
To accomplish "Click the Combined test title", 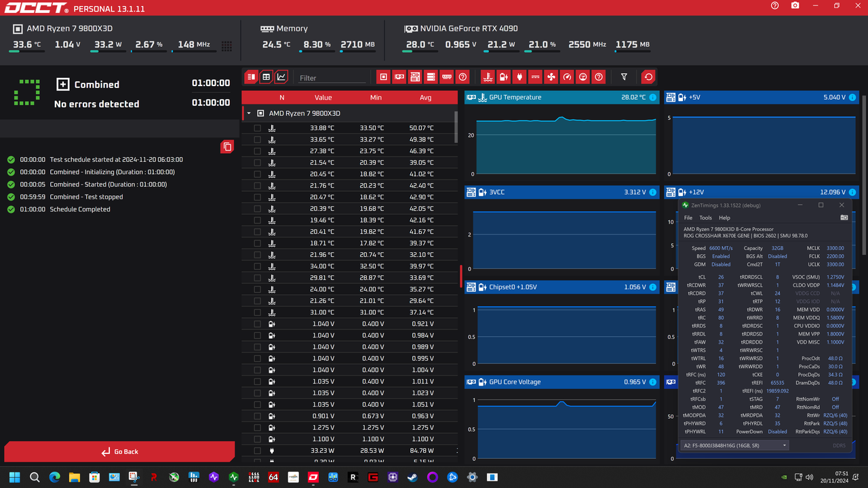I will pyautogui.click(x=96, y=85).
